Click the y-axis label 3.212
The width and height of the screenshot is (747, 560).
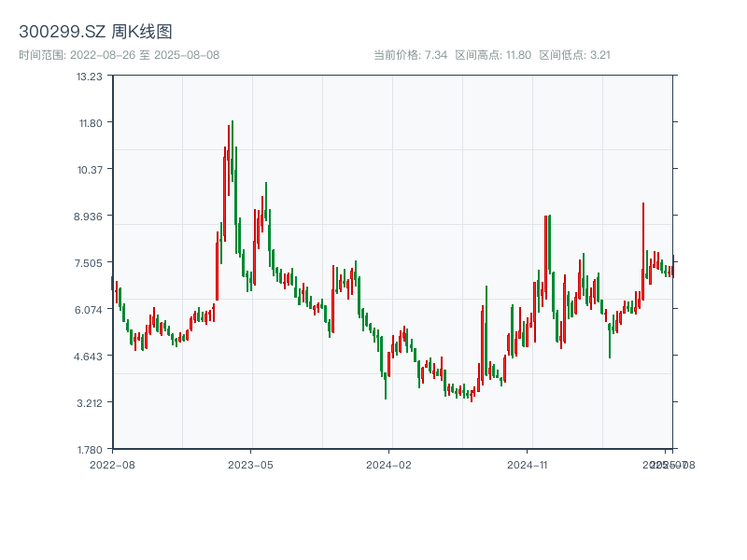(x=89, y=403)
